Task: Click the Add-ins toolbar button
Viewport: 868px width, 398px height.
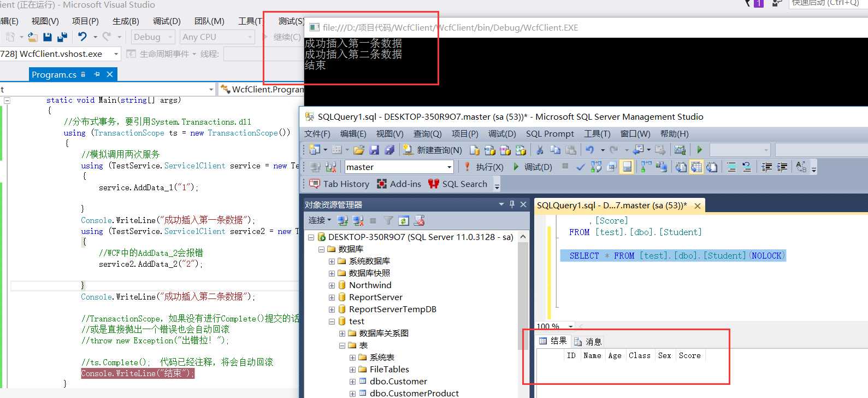Action: click(x=399, y=184)
